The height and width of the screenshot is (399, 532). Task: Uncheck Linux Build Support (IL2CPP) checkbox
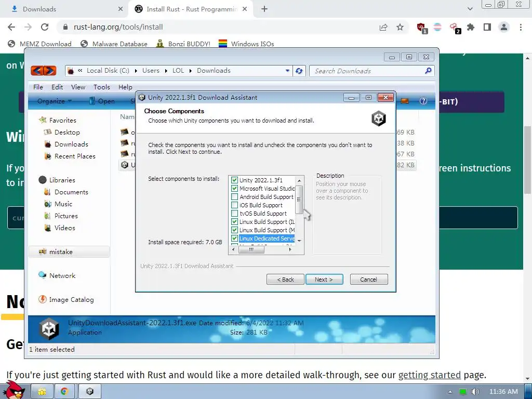pyautogui.click(x=234, y=221)
